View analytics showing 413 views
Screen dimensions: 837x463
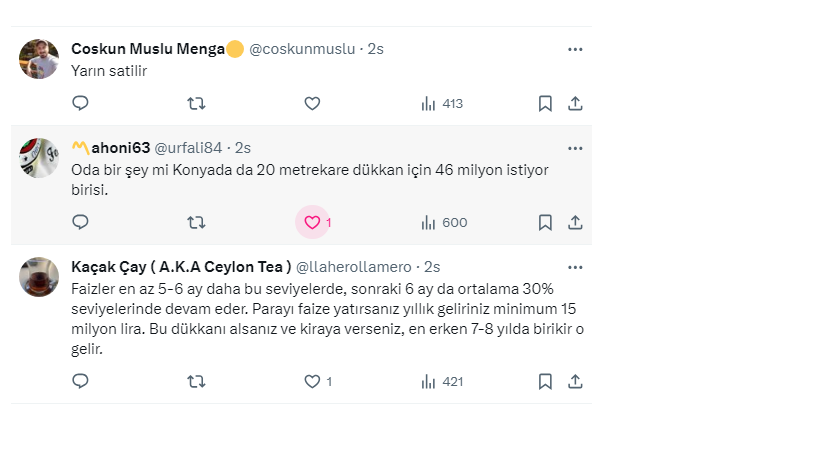[442, 103]
